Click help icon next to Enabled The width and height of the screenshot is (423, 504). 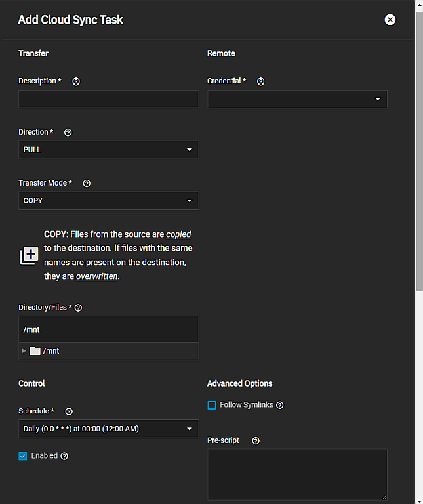[x=64, y=456]
